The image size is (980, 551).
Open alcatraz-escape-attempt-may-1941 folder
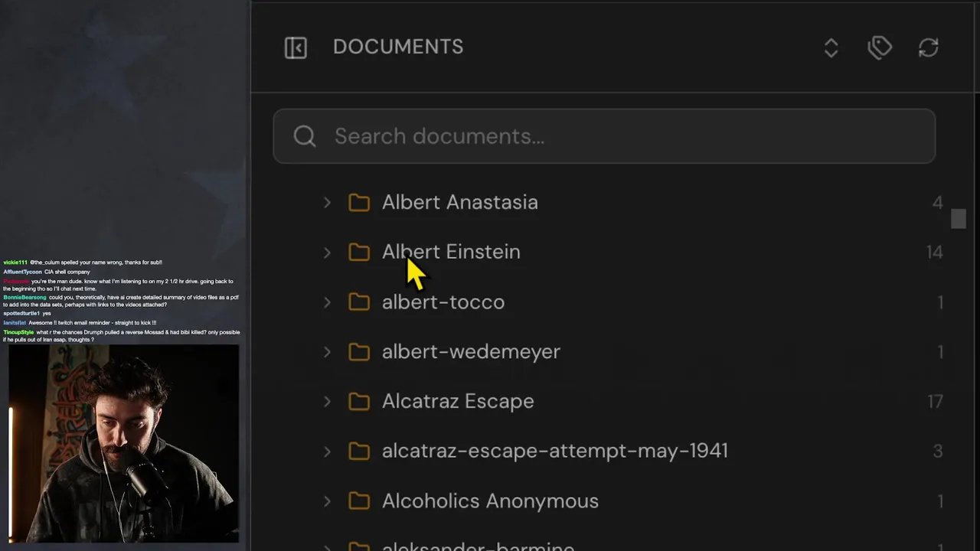[x=554, y=452]
